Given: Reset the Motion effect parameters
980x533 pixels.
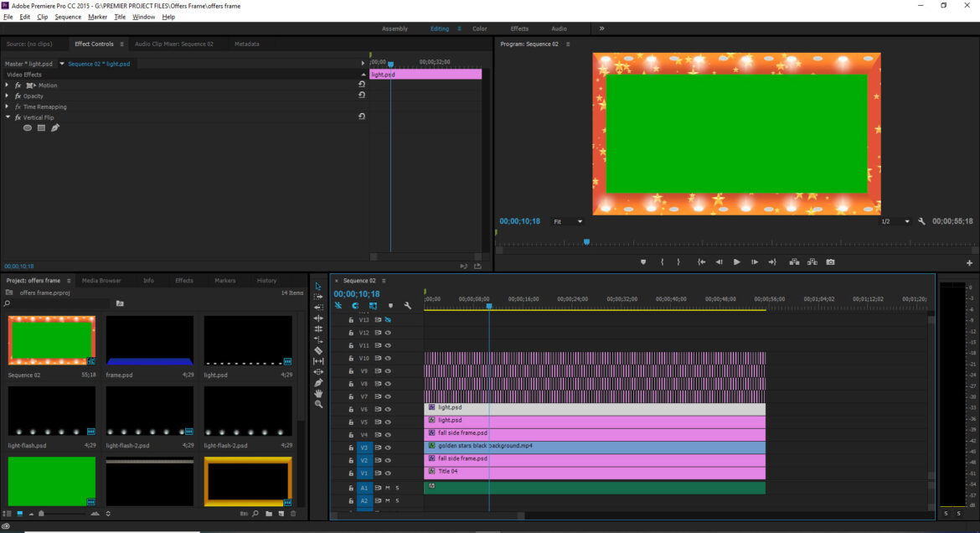Looking at the screenshot, I should coord(362,85).
